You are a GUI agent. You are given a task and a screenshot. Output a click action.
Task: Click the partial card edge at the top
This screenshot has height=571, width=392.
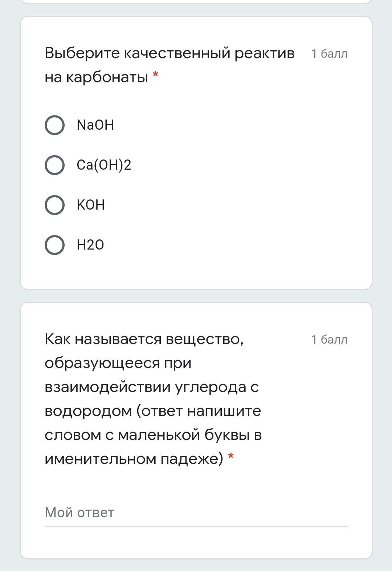point(196,2)
